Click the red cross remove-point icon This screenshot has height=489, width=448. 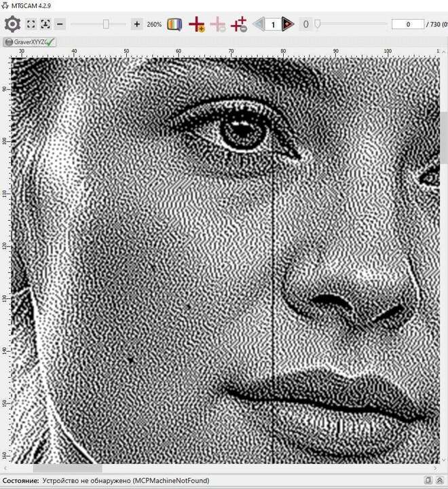(239, 24)
